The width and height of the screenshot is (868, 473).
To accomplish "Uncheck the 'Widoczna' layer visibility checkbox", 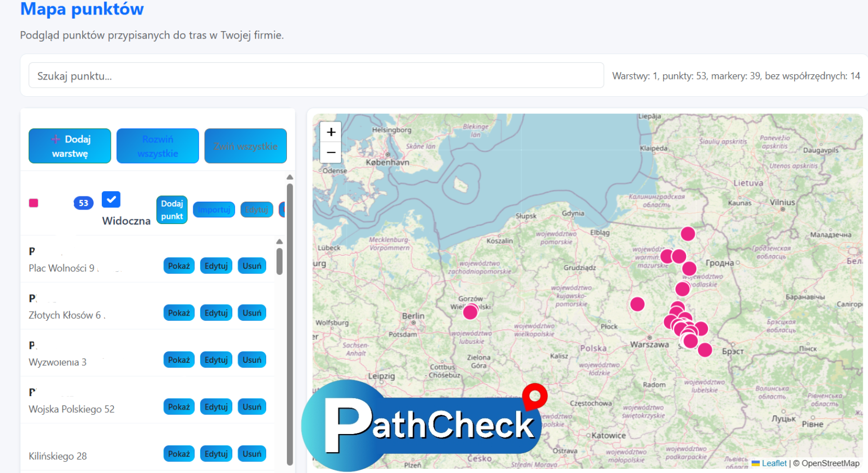I will pyautogui.click(x=111, y=199).
